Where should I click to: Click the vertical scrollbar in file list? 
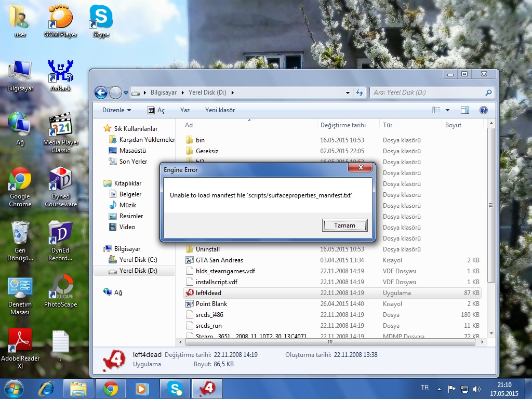(x=491, y=205)
